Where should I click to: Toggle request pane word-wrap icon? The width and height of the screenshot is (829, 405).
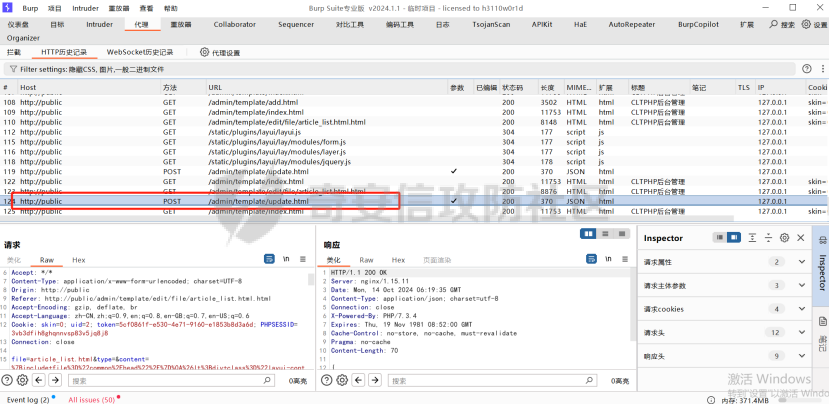click(269, 259)
